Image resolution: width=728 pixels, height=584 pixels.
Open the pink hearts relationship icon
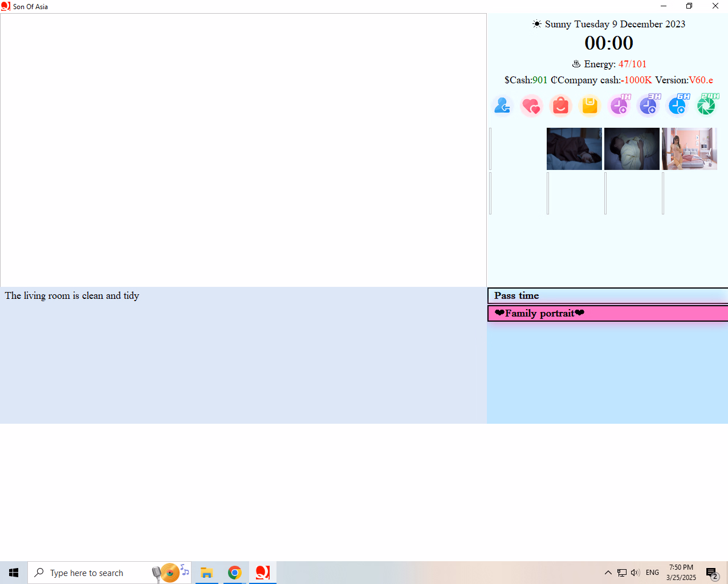pyautogui.click(x=531, y=106)
